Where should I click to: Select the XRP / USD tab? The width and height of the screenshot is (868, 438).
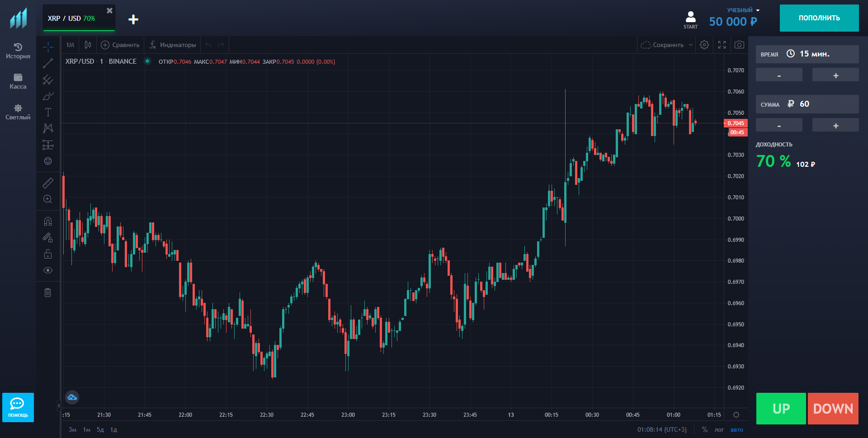72,19
